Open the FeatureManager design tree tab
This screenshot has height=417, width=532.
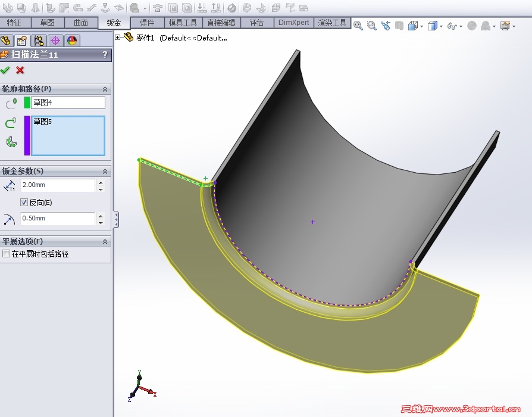(6, 41)
